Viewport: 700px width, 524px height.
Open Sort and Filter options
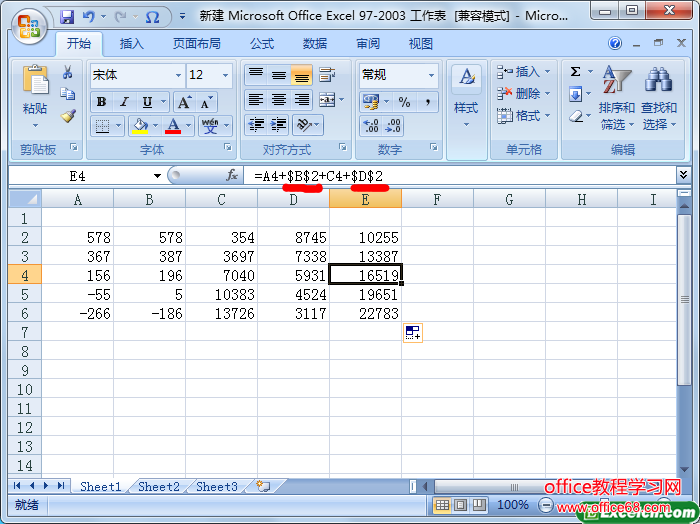coord(617,97)
